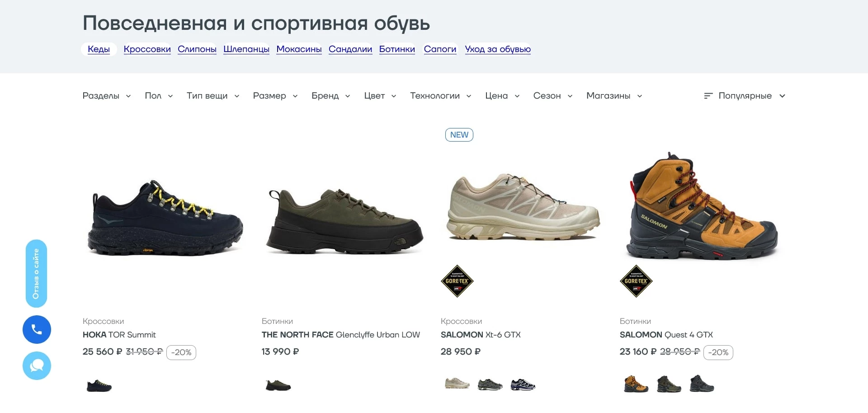Click the NEW badge above the Salomon sneakers
The image size is (868, 413).
[459, 134]
